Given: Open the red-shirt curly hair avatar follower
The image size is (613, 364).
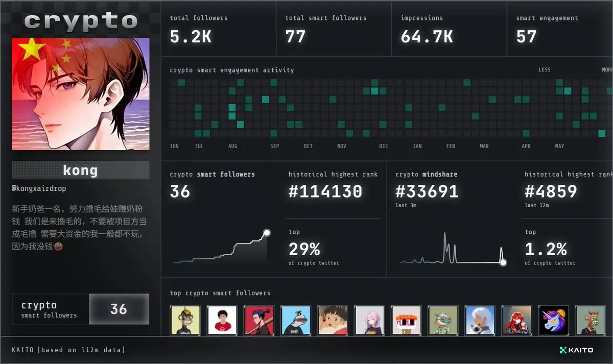Looking at the screenshot, I should coord(222,320).
